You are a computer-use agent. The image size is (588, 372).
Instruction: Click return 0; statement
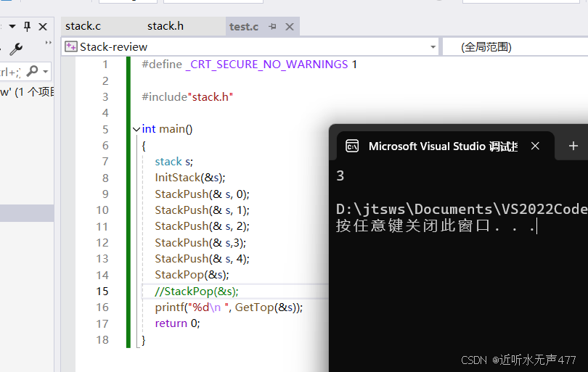point(177,323)
